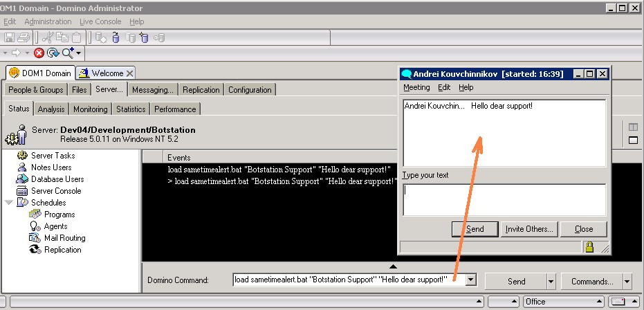This screenshot has width=644, height=310.
Task: Open Programs under Schedules
Action: pos(59,215)
